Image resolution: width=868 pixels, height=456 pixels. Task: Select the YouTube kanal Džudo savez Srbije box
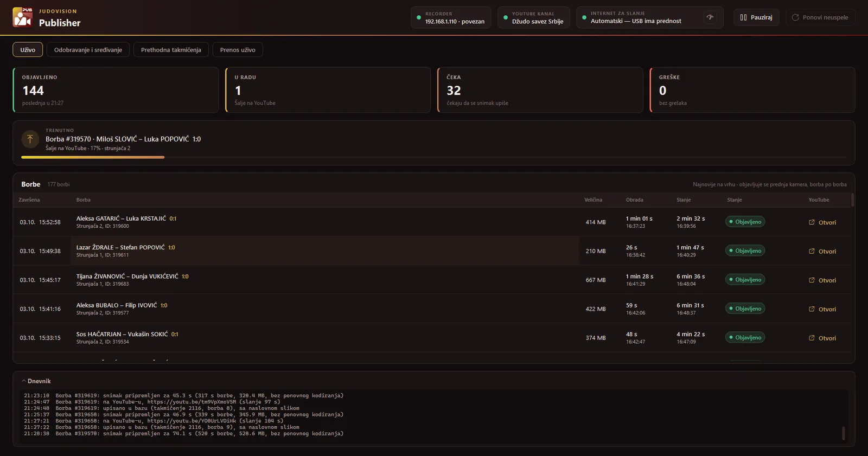tap(534, 17)
